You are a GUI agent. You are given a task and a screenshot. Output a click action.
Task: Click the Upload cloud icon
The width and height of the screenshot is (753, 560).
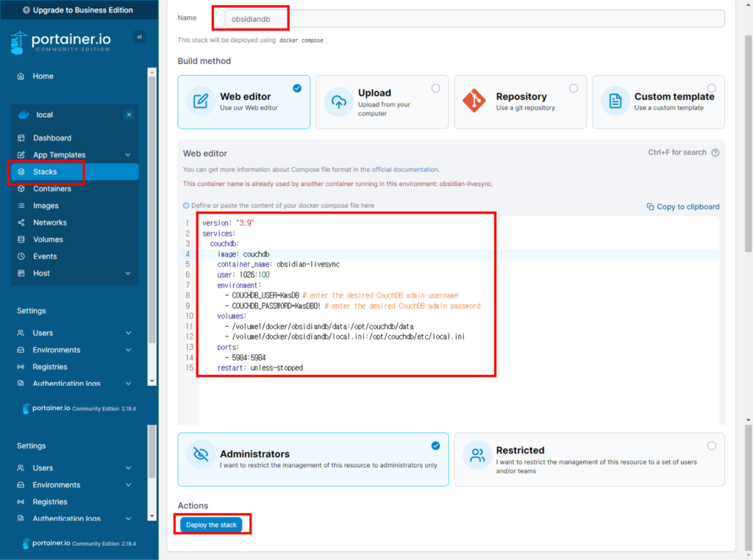(338, 101)
